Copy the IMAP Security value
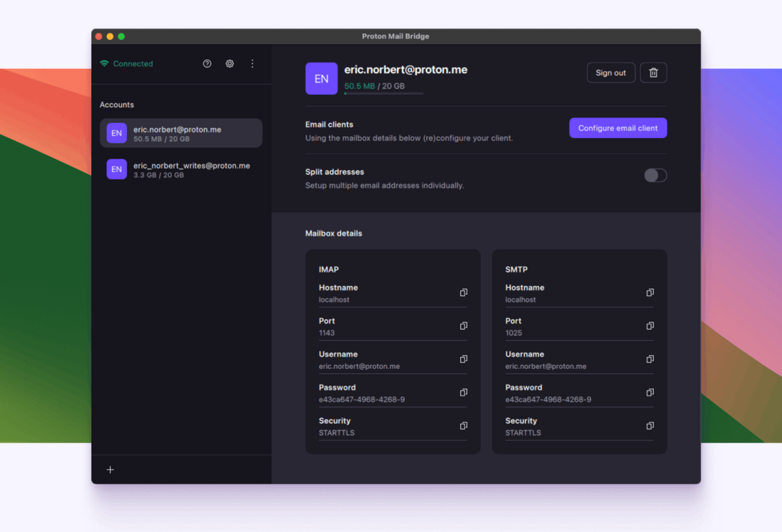The image size is (782, 532). click(463, 426)
